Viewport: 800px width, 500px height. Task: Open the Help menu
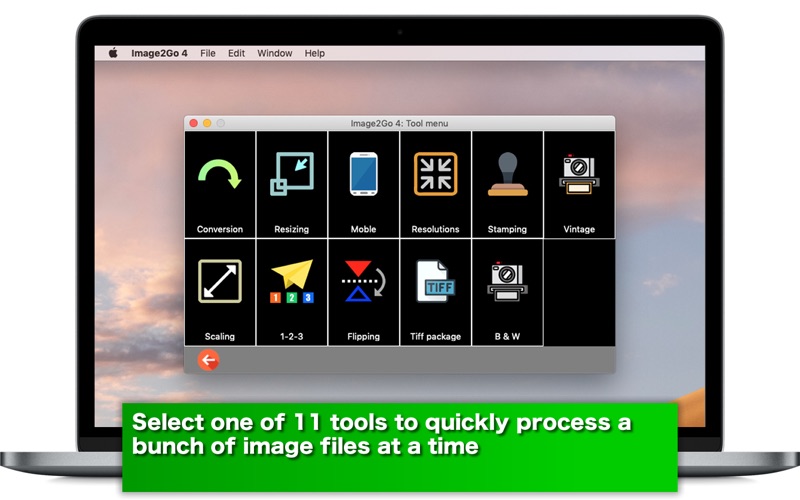click(315, 53)
